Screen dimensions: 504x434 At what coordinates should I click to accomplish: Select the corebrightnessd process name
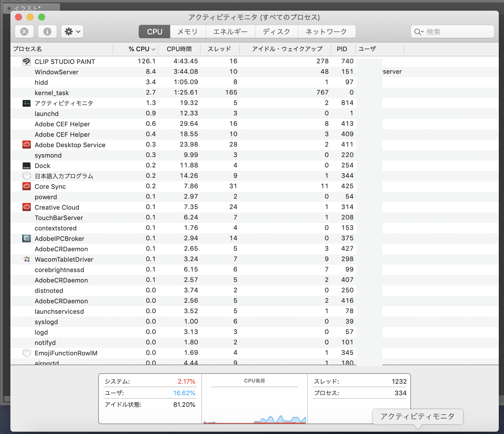click(59, 270)
